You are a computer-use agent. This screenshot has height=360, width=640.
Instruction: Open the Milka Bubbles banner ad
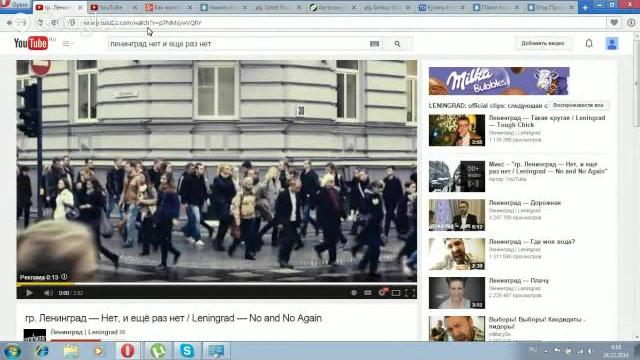499,81
